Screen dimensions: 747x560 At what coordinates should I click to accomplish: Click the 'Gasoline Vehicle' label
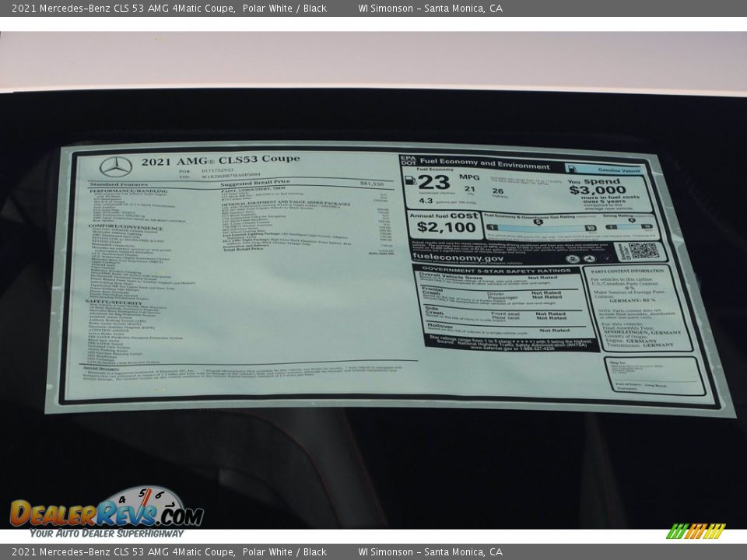[619, 170]
